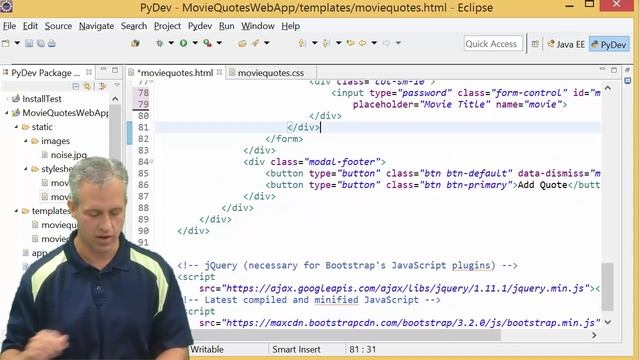Click the Print icon in toolbar
Image resolution: width=640 pixels, height=360 pixels.
(x=52, y=43)
